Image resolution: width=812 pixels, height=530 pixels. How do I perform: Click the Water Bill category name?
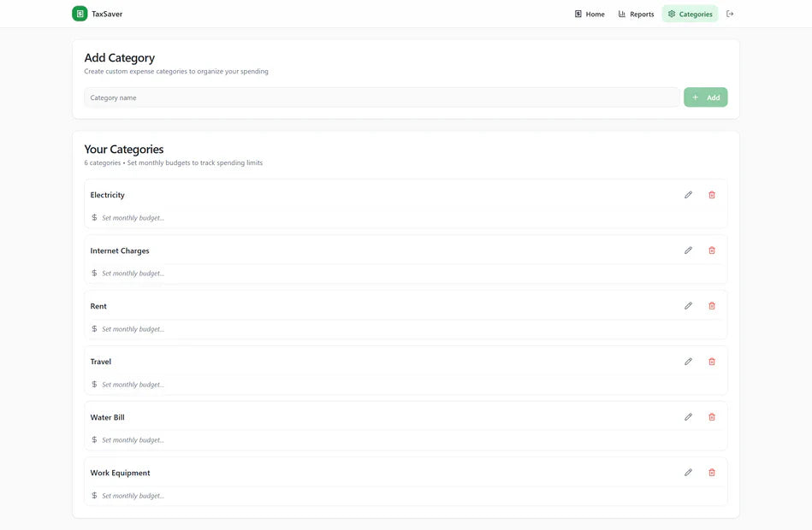(x=107, y=417)
